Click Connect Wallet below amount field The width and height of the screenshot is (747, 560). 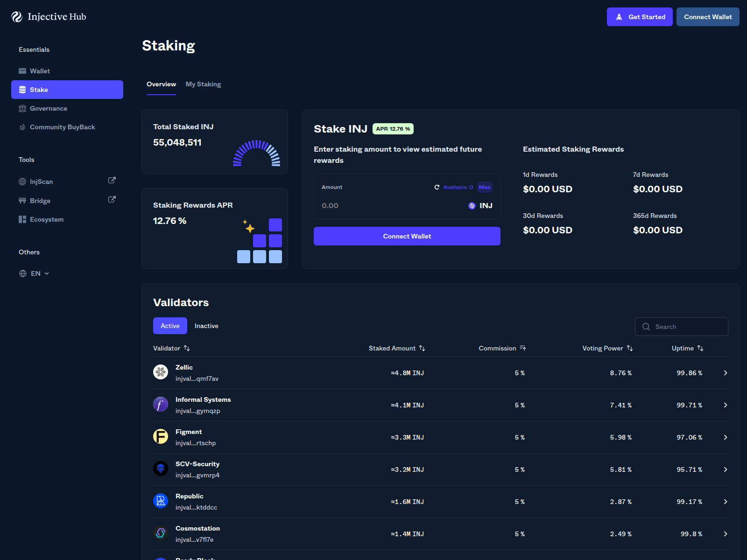(x=407, y=236)
